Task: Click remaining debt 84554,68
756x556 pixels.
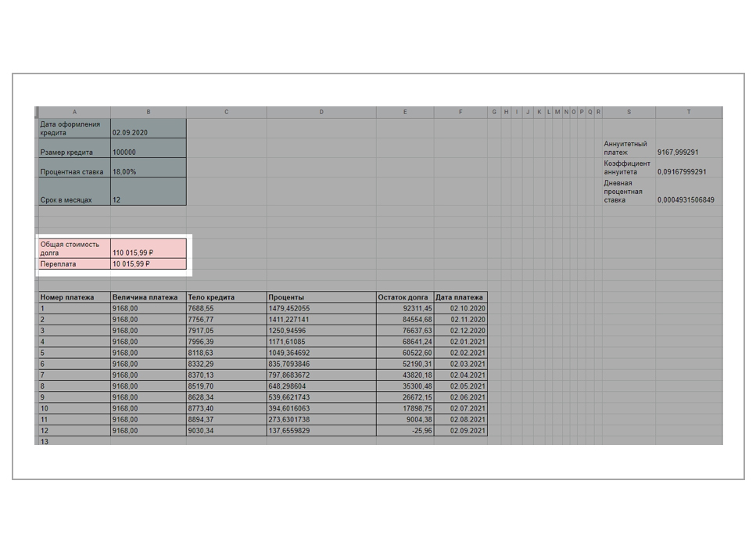Action: 405,319
